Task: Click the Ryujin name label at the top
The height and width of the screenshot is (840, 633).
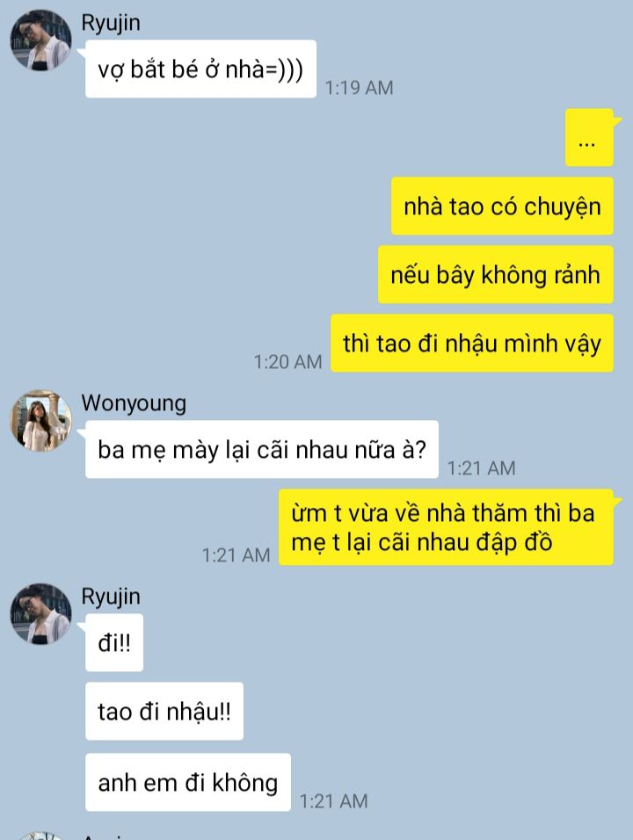Action: [111, 24]
